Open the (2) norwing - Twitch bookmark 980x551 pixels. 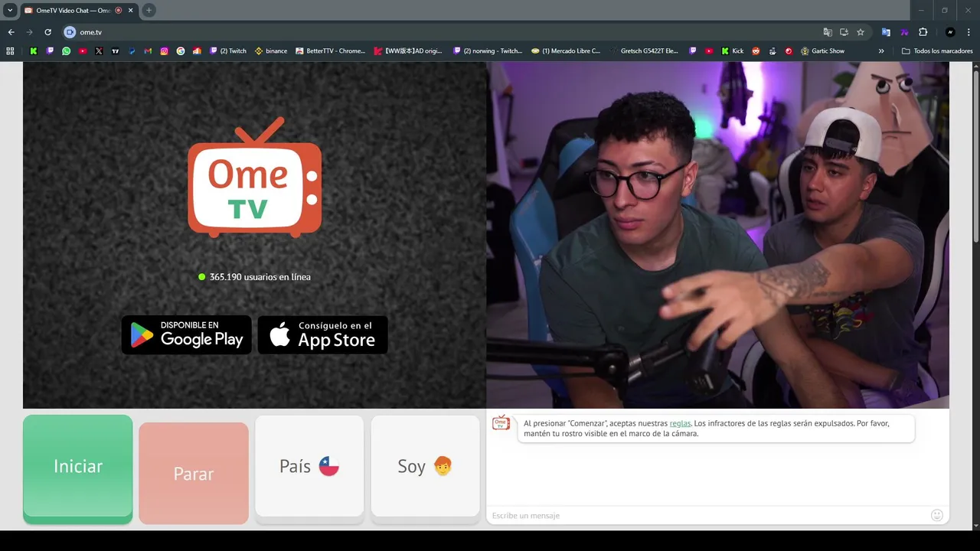pyautogui.click(x=487, y=51)
